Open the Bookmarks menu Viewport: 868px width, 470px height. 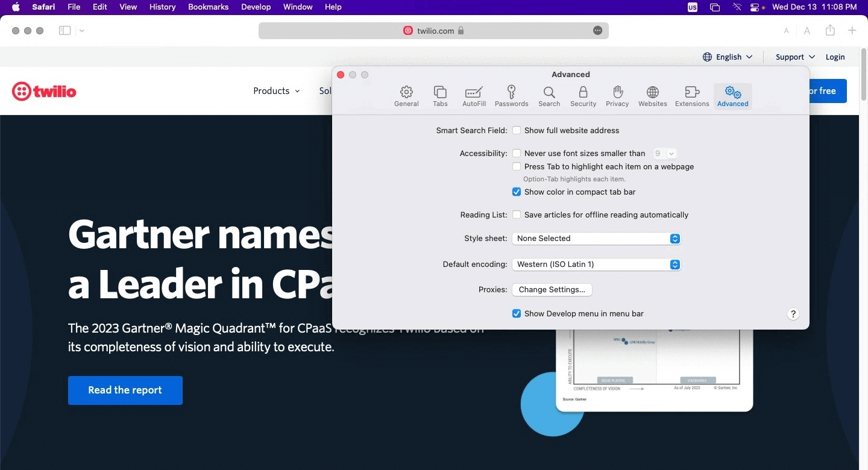(208, 7)
